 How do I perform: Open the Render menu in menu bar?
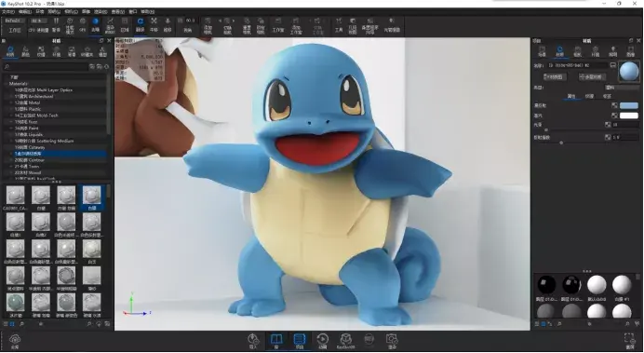pyautogui.click(x=101, y=12)
